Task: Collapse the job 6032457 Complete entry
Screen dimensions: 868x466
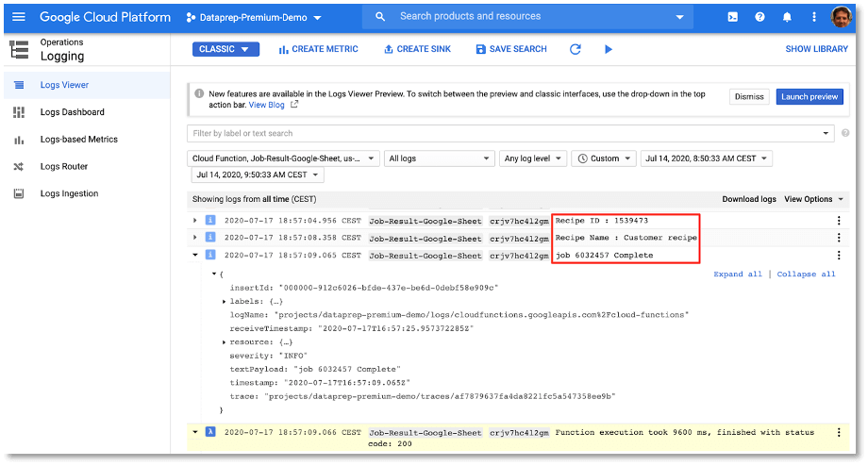Action: tap(195, 255)
